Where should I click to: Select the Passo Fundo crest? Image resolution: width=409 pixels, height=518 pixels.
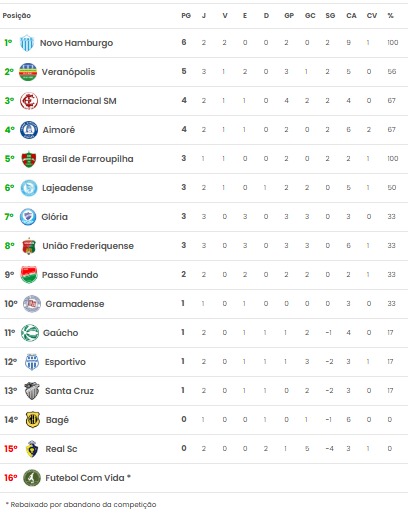pos(29,275)
